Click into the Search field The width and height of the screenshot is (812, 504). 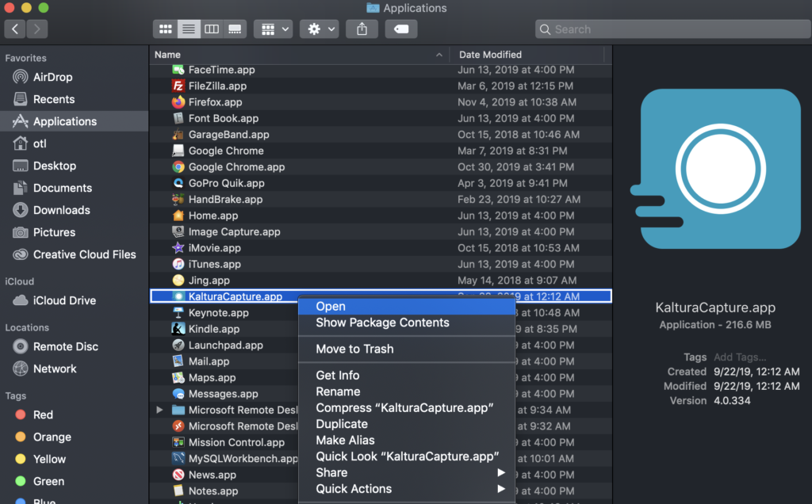(673, 29)
